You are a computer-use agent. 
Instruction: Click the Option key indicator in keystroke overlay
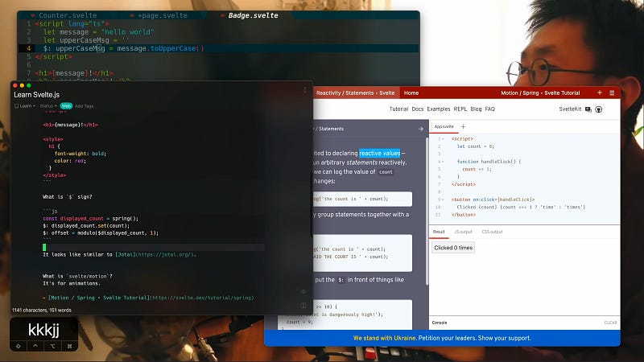coord(52,347)
